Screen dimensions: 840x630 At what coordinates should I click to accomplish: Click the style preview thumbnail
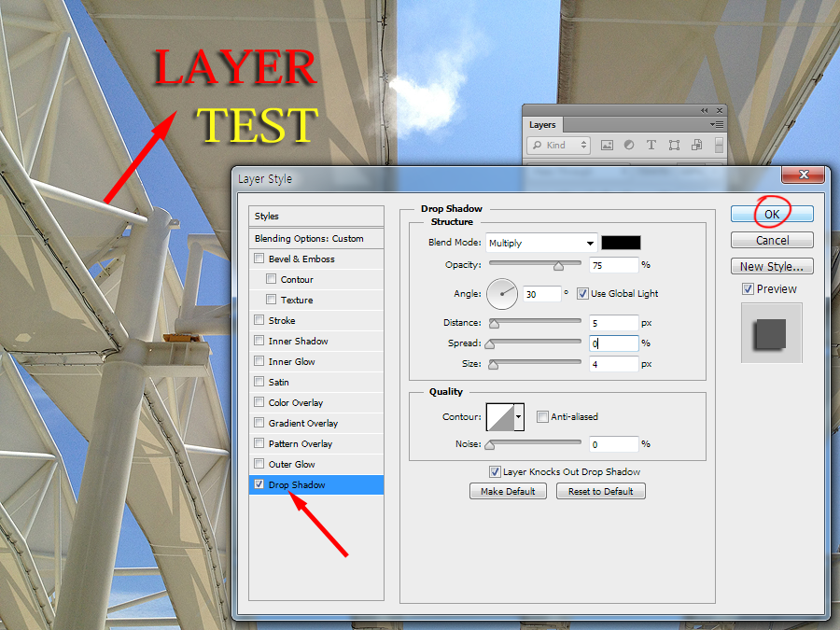tap(772, 333)
